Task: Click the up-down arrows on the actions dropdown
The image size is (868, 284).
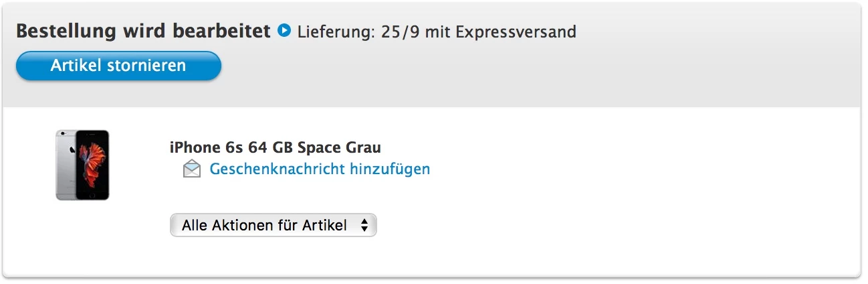Action: pos(364,226)
